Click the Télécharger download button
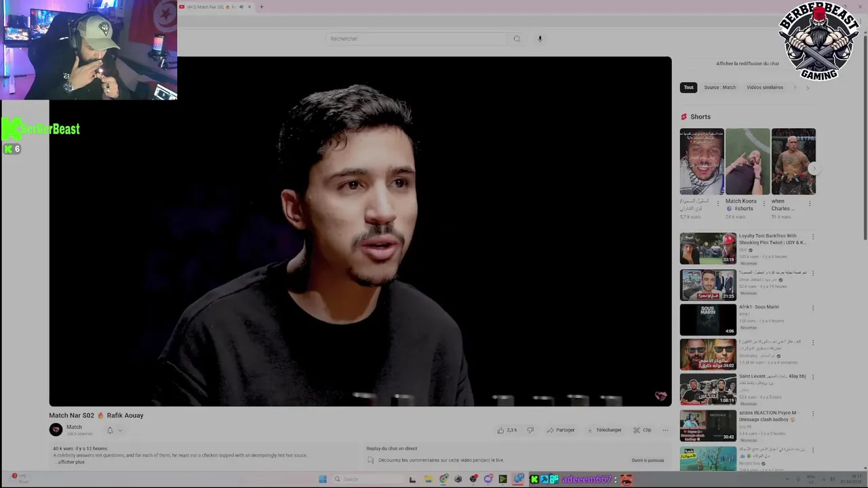Image resolution: width=868 pixels, height=488 pixels. click(x=604, y=430)
